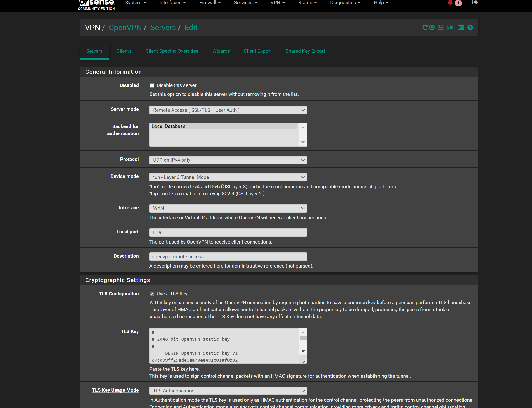Image resolution: width=532 pixels, height=408 pixels.
Task: Click the logout arrow icon
Action: 475,2
